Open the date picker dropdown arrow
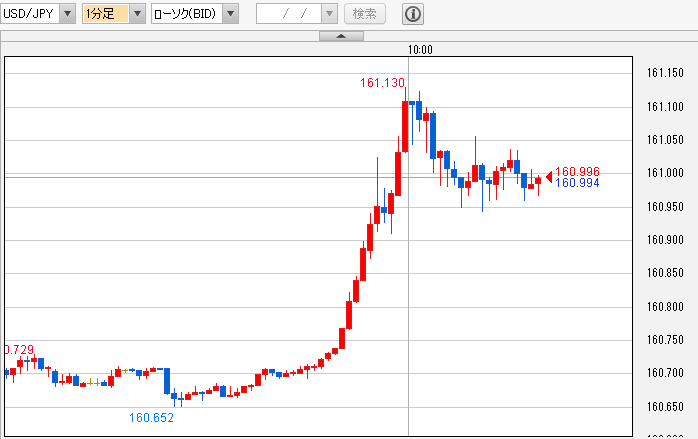Viewport: 698px width, 439px height. click(x=329, y=14)
